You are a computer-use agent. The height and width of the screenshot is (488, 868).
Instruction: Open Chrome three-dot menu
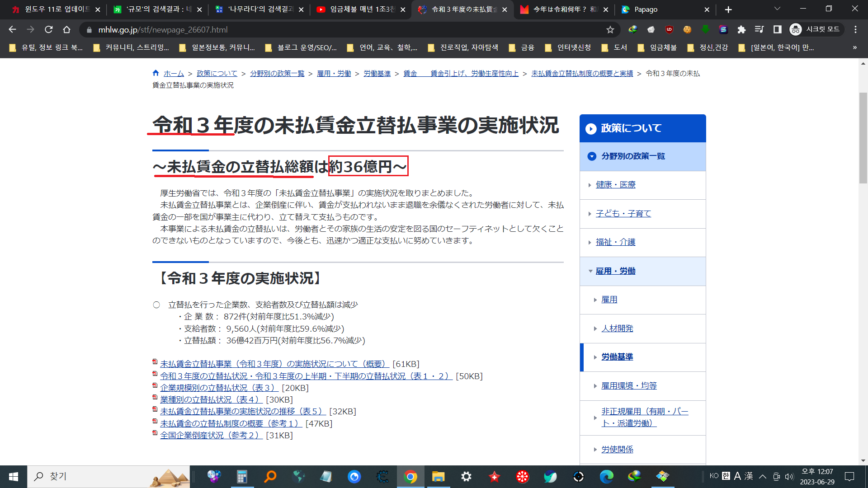855,30
